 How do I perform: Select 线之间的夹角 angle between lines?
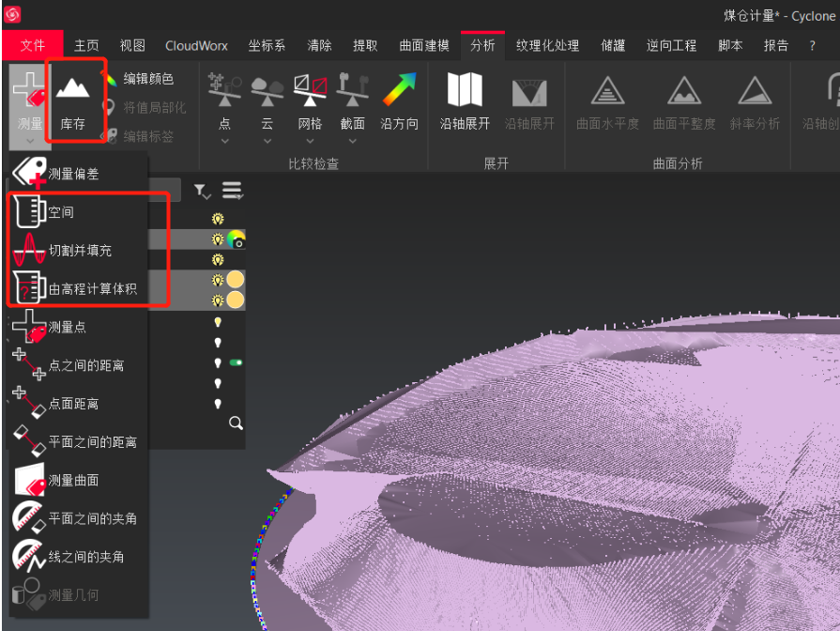78,557
